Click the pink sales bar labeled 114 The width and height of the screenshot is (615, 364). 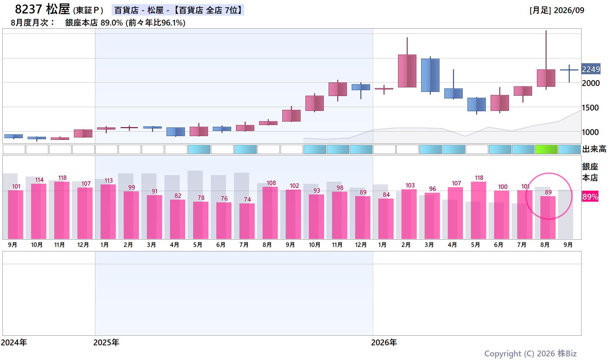tap(39, 211)
